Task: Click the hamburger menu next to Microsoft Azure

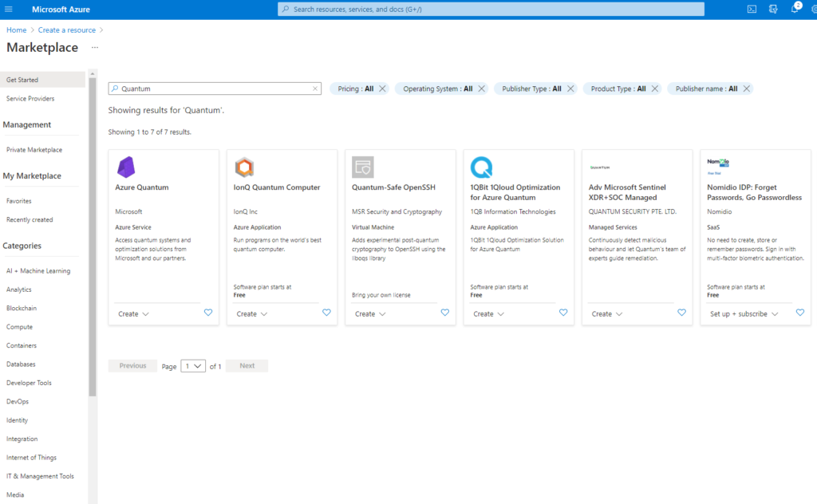Action: tap(10, 9)
